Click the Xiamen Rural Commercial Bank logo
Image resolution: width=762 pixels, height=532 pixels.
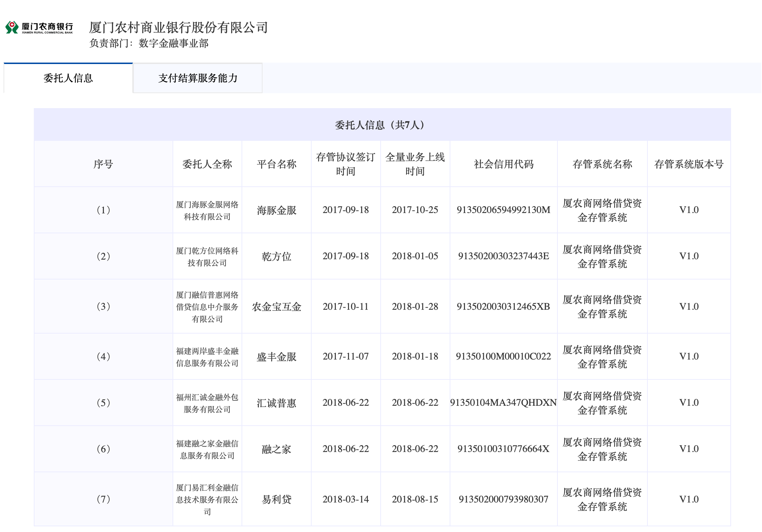[x=39, y=27]
